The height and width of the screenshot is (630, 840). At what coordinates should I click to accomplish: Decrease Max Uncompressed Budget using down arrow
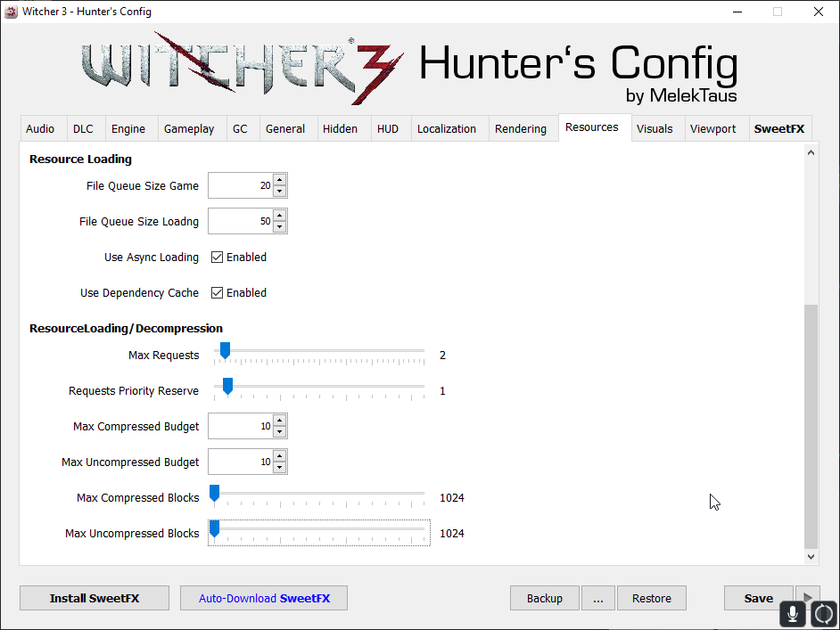[280, 468]
